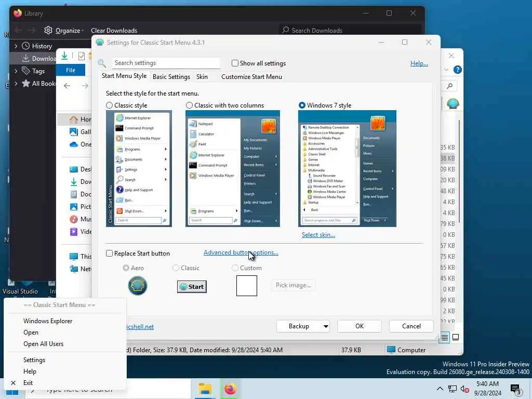Image resolution: width=532 pixels, height=399 pixels.
Task: Click the Music icon in Explorer pane
Action: click(x=74, y=219)
